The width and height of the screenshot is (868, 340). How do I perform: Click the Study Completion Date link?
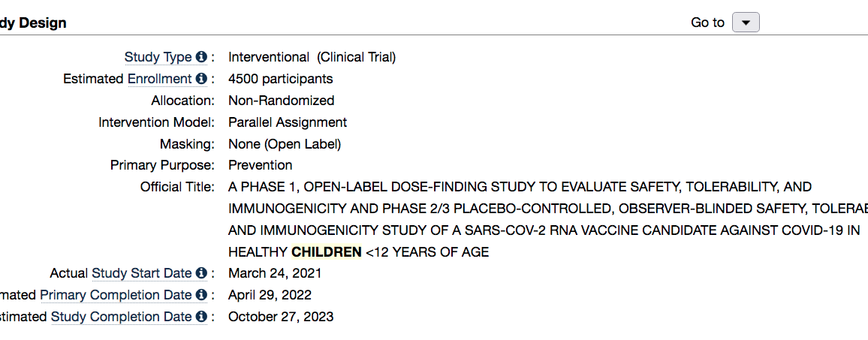pos(122,316)
